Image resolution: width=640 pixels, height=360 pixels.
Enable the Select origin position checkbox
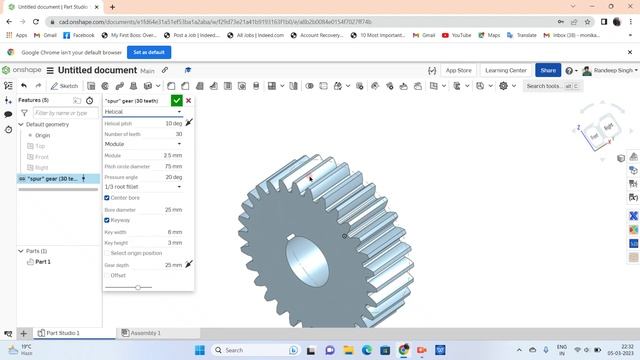click(x=107, y=253)
